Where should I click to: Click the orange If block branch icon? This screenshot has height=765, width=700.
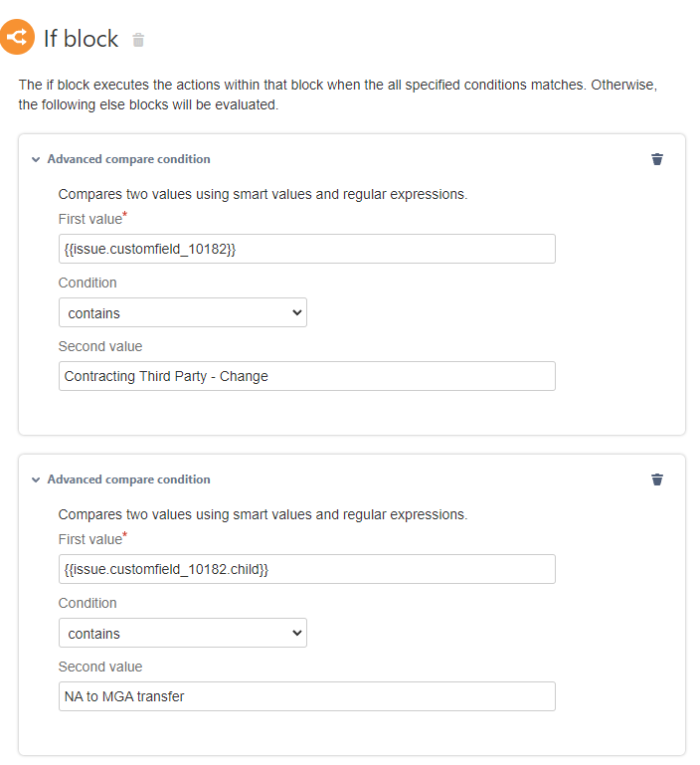click(x=17, y=38)
